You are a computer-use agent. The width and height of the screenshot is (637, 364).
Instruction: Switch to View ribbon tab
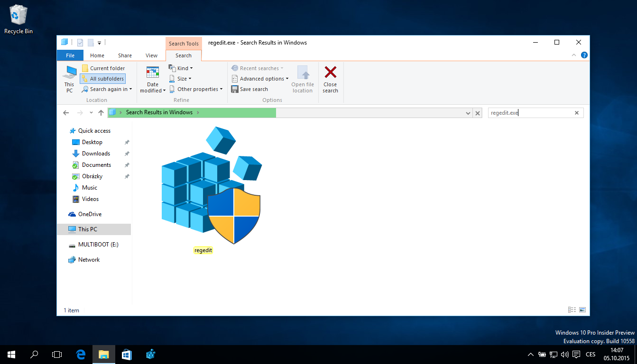151,55
